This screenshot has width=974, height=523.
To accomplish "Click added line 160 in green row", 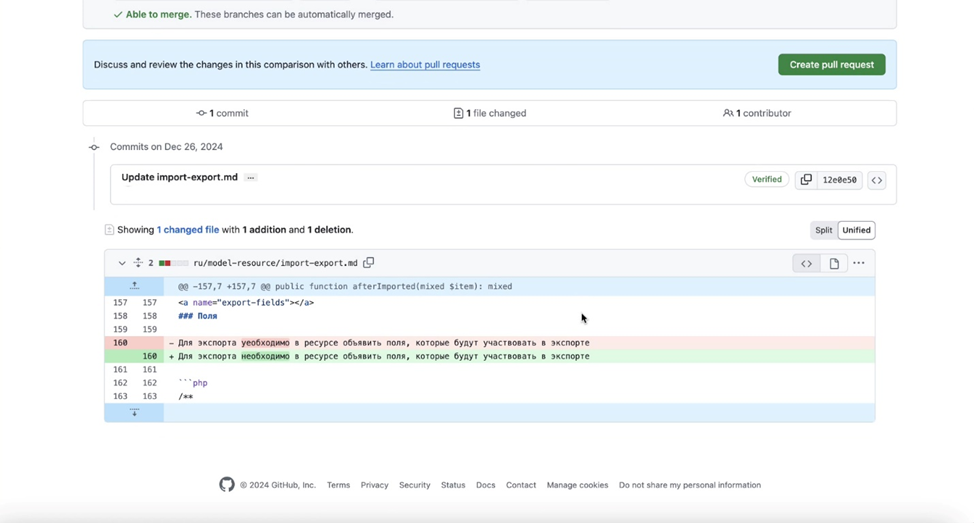I will pos(150,357).
